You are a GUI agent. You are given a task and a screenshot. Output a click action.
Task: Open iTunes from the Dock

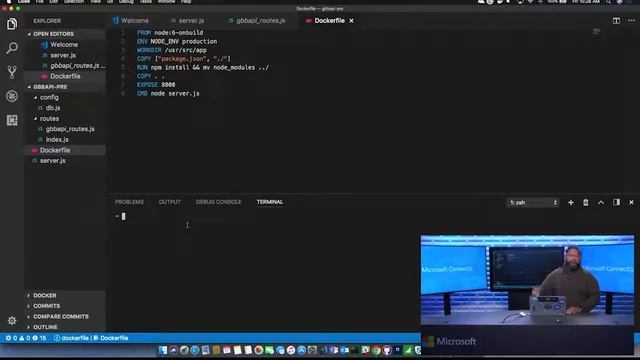coord(291,350)
